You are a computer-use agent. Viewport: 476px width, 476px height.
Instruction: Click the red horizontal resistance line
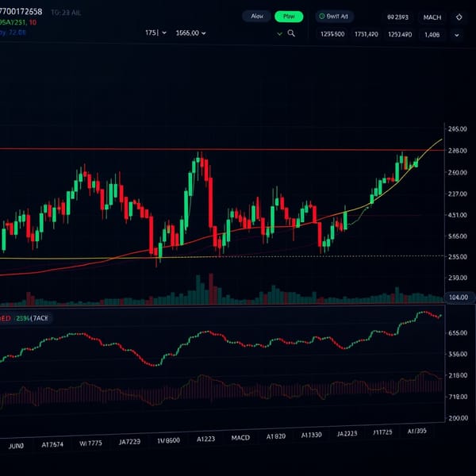(x=221, y=149)
